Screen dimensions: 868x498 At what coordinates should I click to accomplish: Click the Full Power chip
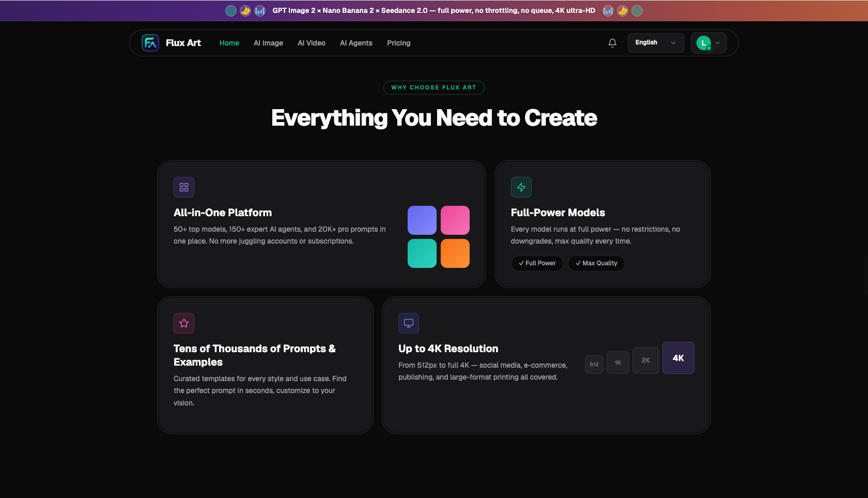tap(537, 263)
